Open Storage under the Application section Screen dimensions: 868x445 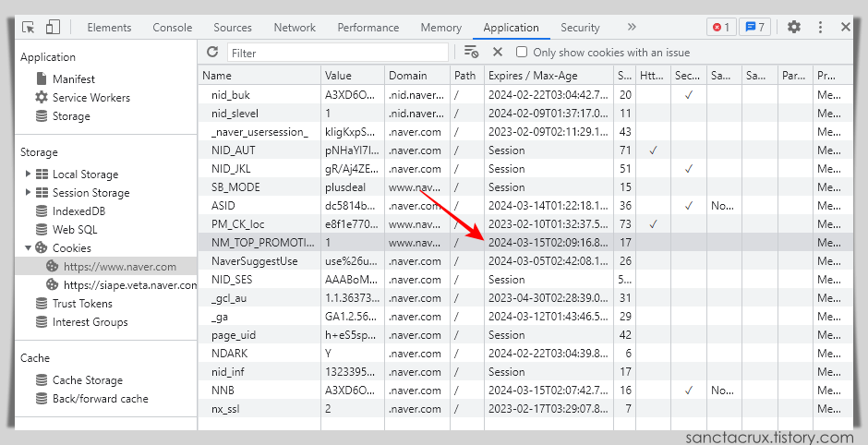tap(63, 116)
